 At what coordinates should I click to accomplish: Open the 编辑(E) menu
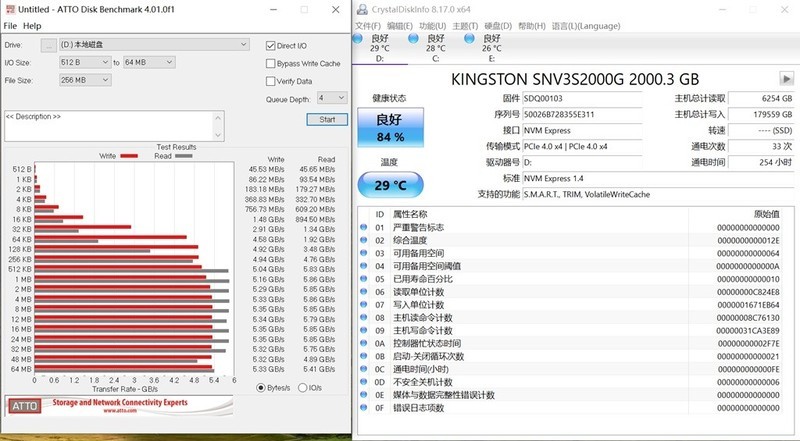pyautogui.click(x=399, y=26)
